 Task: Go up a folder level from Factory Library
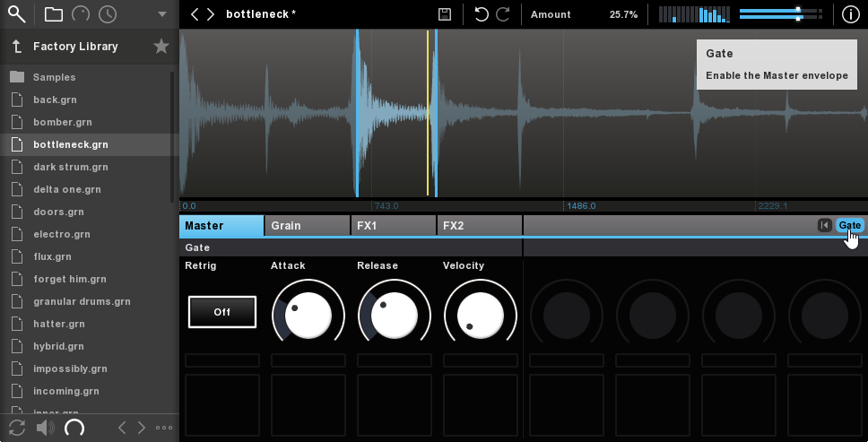coord(17,47)
